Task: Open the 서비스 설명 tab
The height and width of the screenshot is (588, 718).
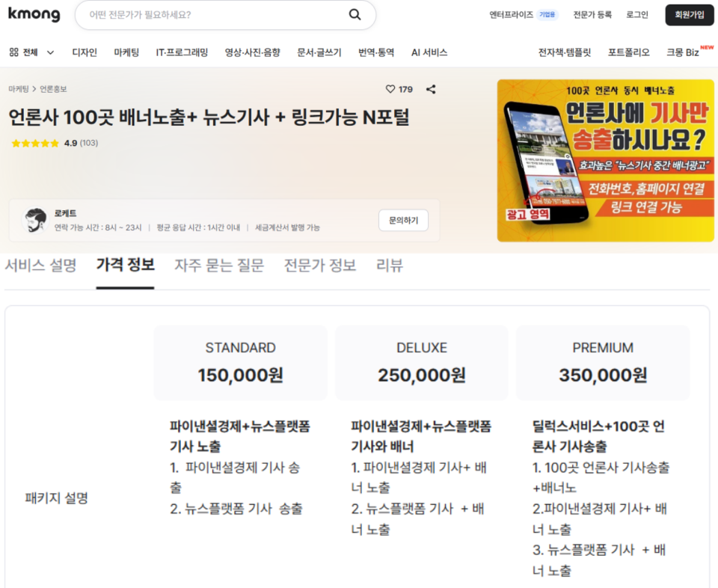Action: (41, 266)
